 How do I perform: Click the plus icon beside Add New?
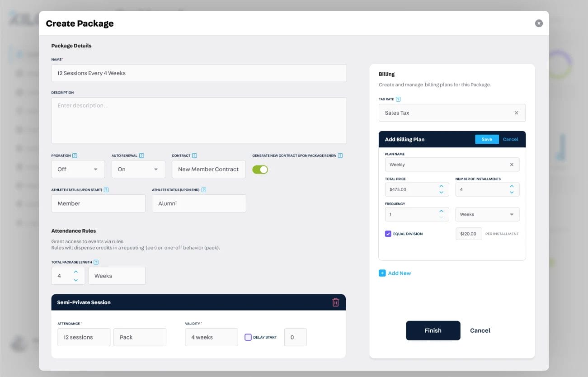pyautogui.click(x=382, y=273)
